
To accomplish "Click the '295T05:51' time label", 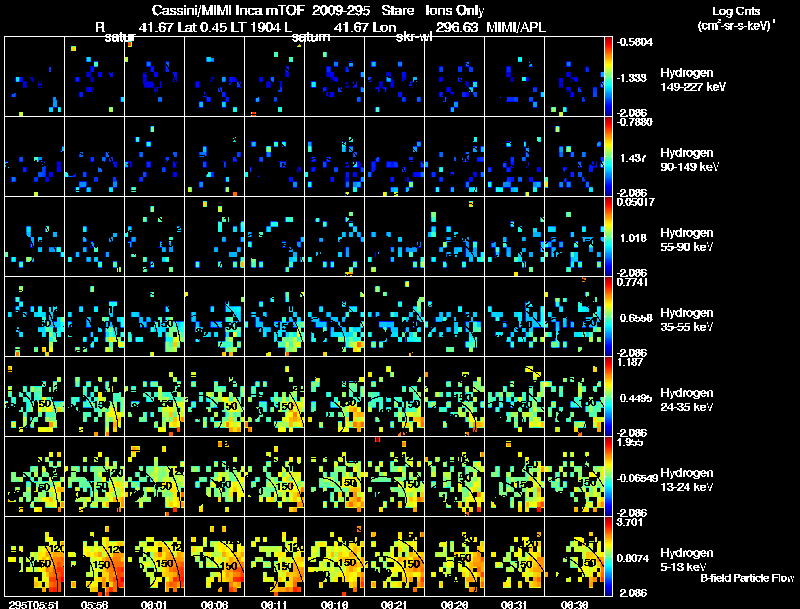I will [x=34, y=604].
